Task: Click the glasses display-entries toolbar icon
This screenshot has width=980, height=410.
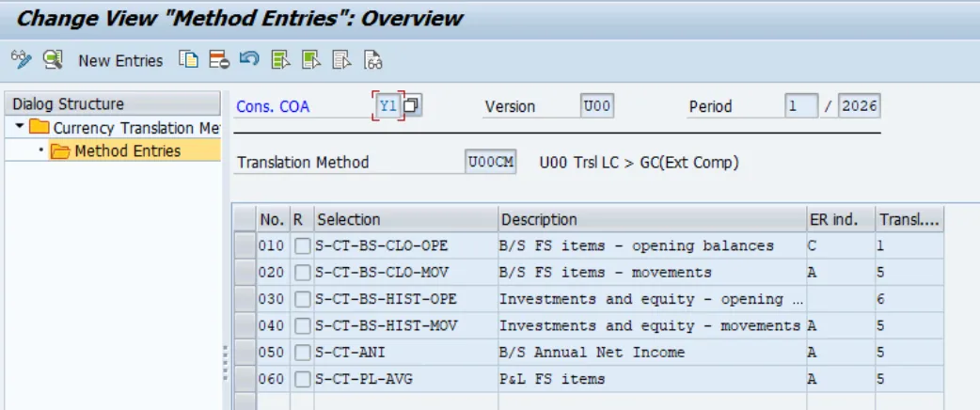Action: (372, 60)
